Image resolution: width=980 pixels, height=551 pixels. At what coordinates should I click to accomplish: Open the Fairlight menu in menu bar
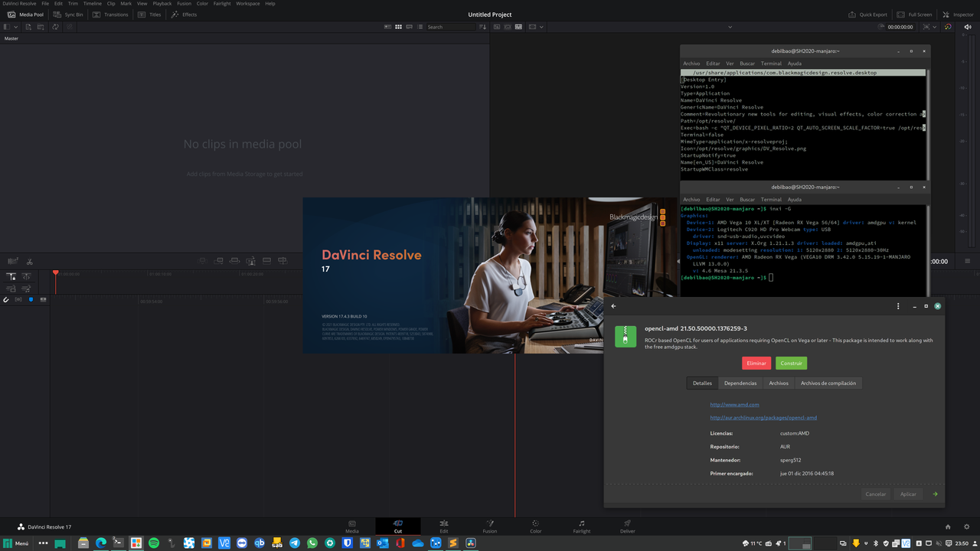click(222, 4)
